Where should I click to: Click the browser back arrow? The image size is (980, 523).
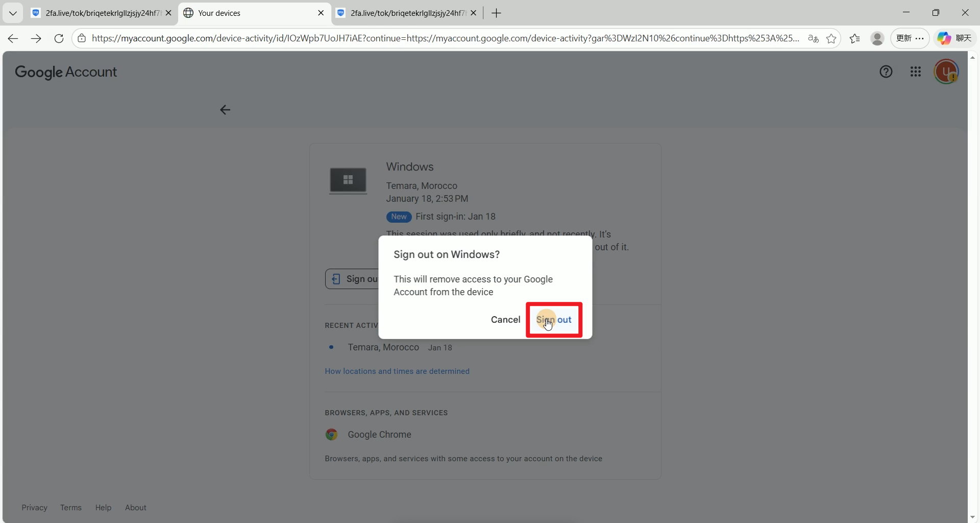[x=13, y=38]
